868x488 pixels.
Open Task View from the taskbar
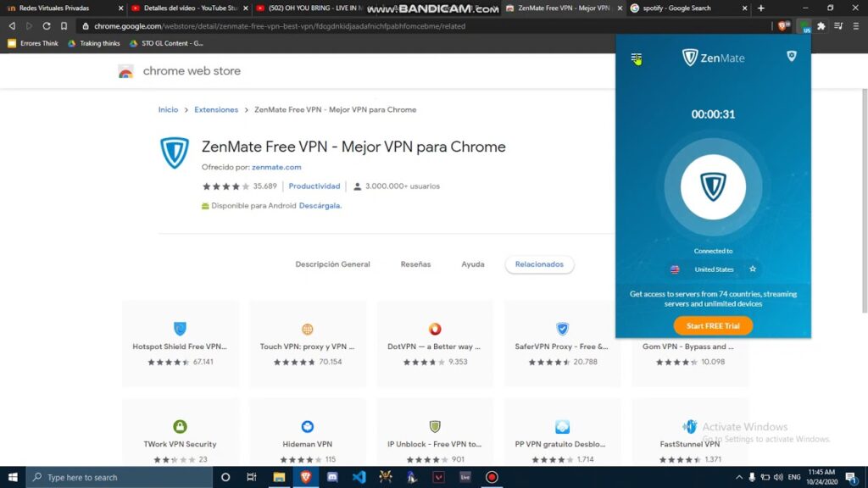[x=252, y=477]
